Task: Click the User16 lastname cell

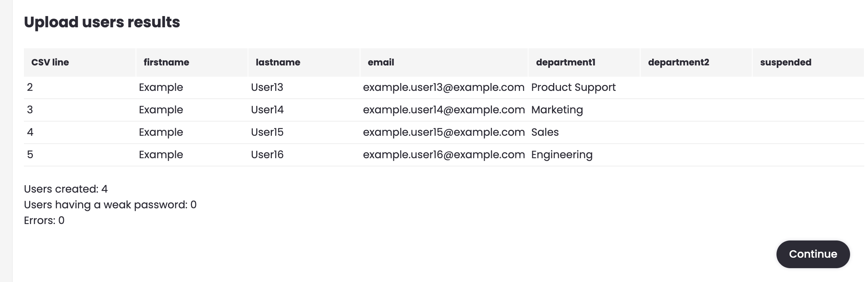Action: (x=304, y=154)
